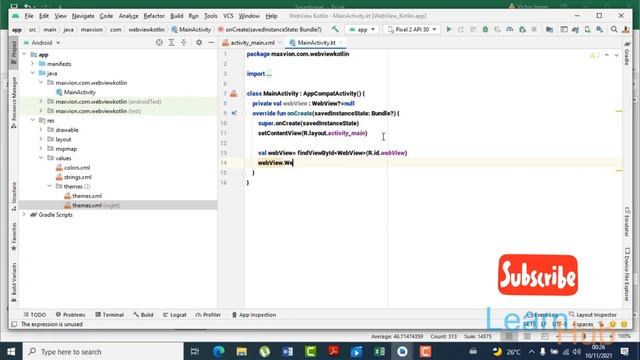
Task: Click the Select Opened File target icon
Action: [x=159, y=42]
